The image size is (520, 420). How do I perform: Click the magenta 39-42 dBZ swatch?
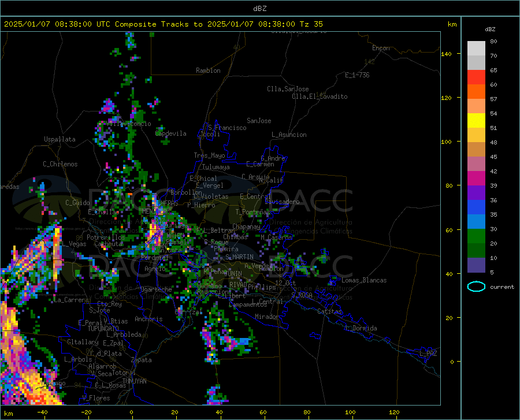pos(476,179)
